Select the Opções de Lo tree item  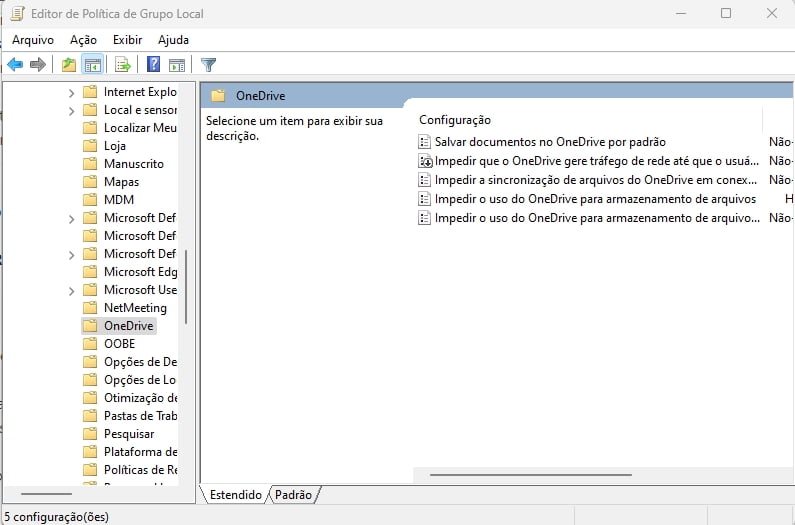coord(140,380)
